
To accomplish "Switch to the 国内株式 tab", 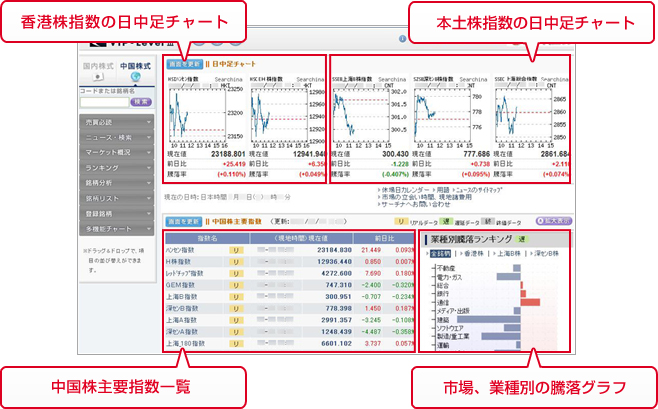I will pos(99,71).
